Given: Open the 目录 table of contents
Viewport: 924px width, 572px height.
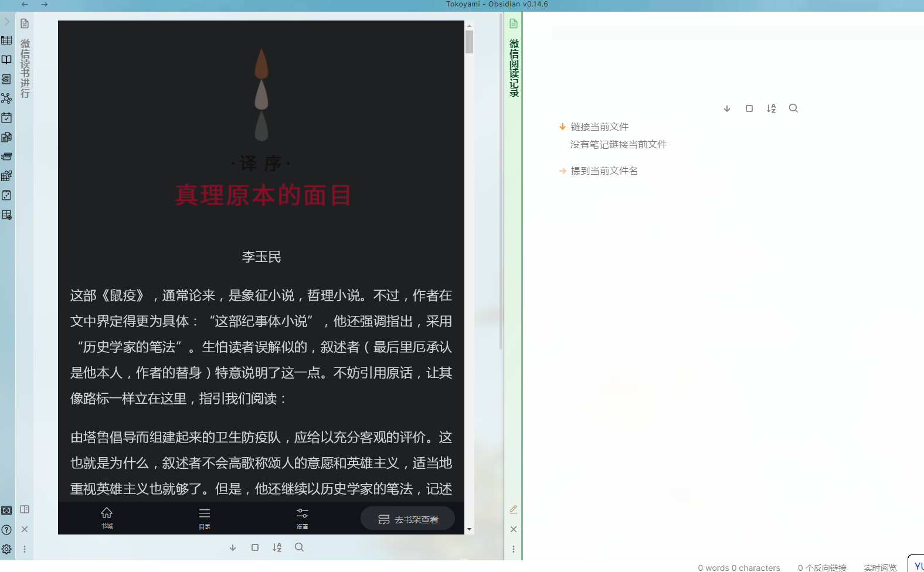Looking at the screenshot, I should pyautogui.click(x=205, y=518).
